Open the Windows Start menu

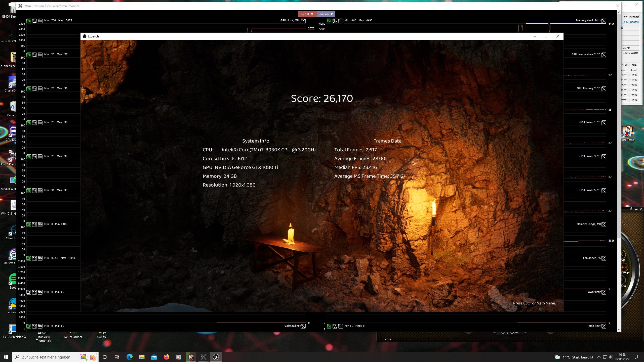pyautogui.click(x=6, y=357)
